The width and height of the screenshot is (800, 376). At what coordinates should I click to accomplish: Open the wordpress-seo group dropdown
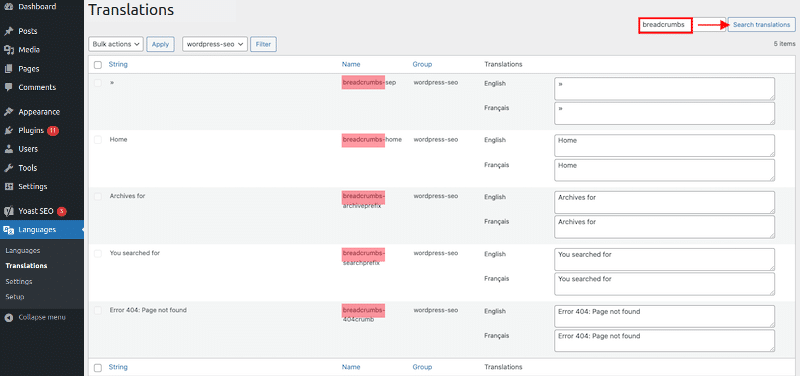tap(215, 44)
